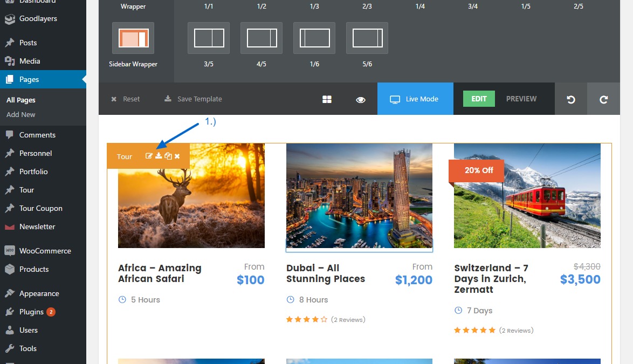
Task: Click Reset in the builder toolbar
Action: [x=126, y=99]
